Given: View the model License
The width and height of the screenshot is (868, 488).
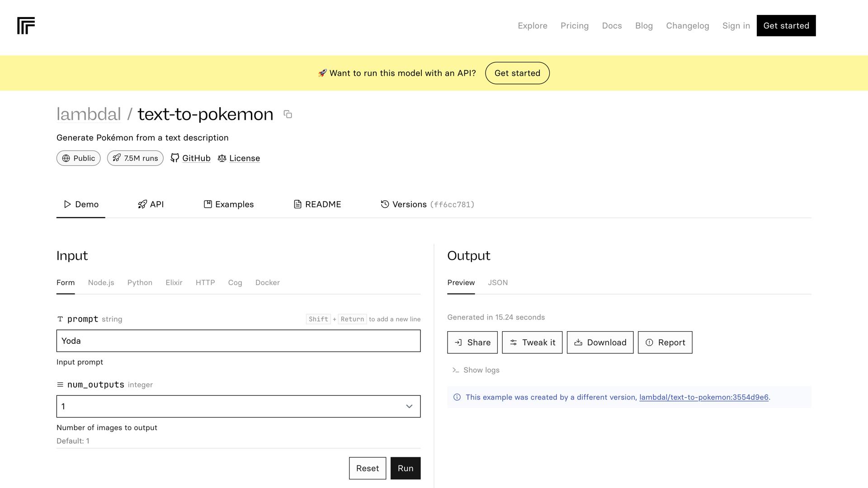Looking at the screenshot, I should point(245,158).
